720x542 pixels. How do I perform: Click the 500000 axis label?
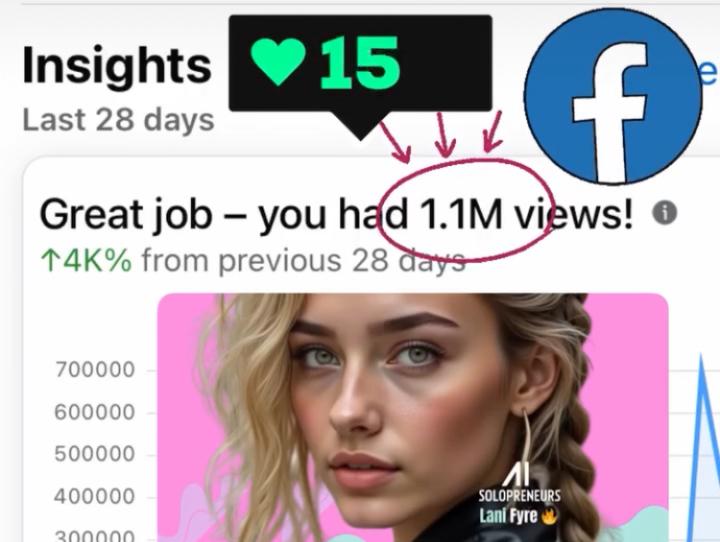click(x=95, y=454)
